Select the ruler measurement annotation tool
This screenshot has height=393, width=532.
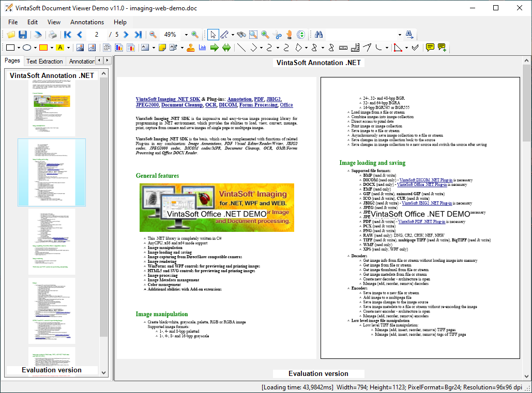coord(343,48)
